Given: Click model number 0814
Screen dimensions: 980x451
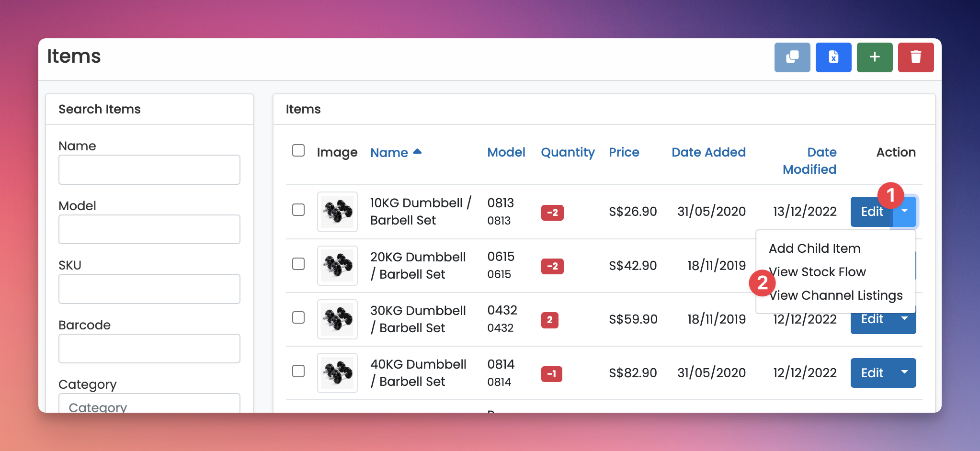Looking at the screenshot, I should coord(501,364).
